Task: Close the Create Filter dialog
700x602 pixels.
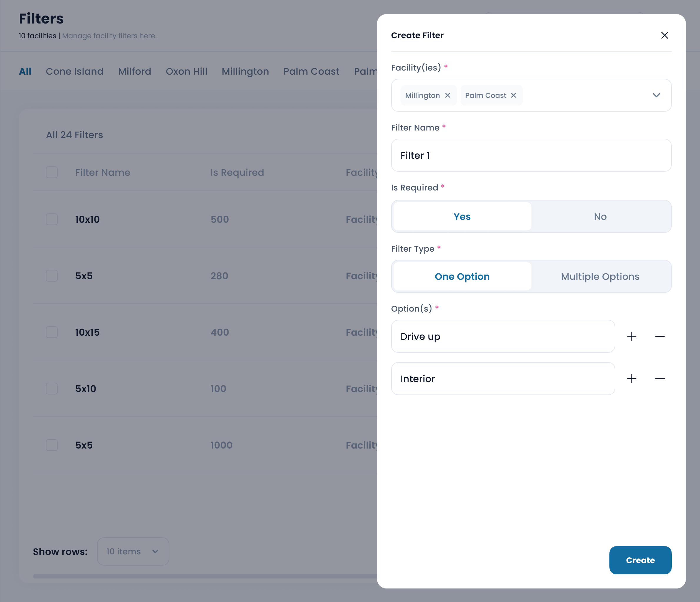Action: pyautogui.click(x=664, y=36)
